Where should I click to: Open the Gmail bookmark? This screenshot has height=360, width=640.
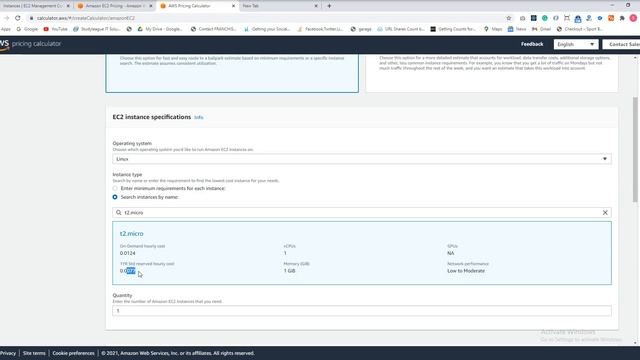(x=541, y=29)
